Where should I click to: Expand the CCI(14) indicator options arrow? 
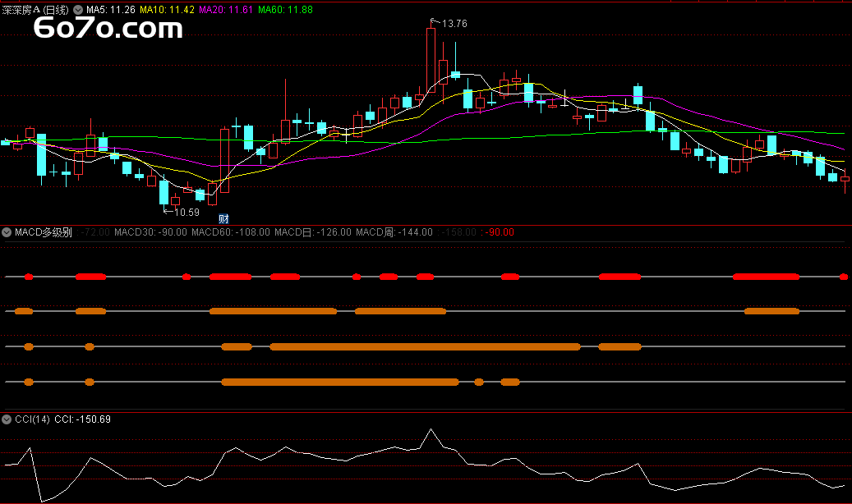(x=7, y=419)
